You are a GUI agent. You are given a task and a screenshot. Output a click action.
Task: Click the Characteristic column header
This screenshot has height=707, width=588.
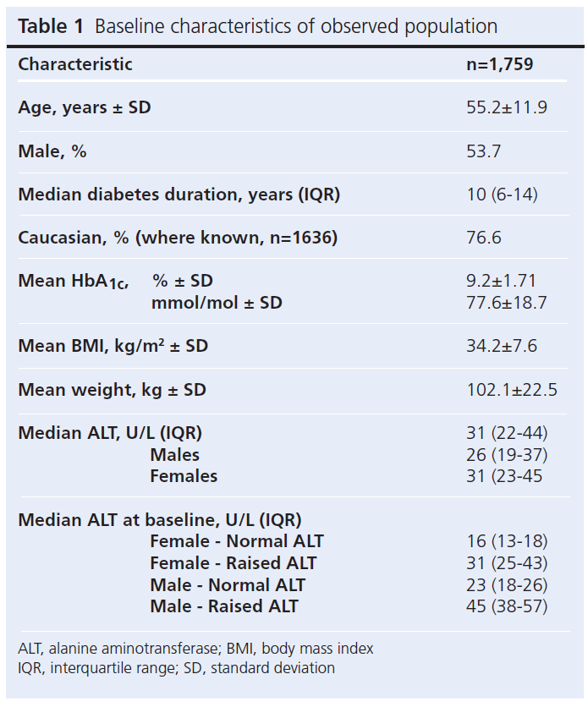[x=75, y=64]
